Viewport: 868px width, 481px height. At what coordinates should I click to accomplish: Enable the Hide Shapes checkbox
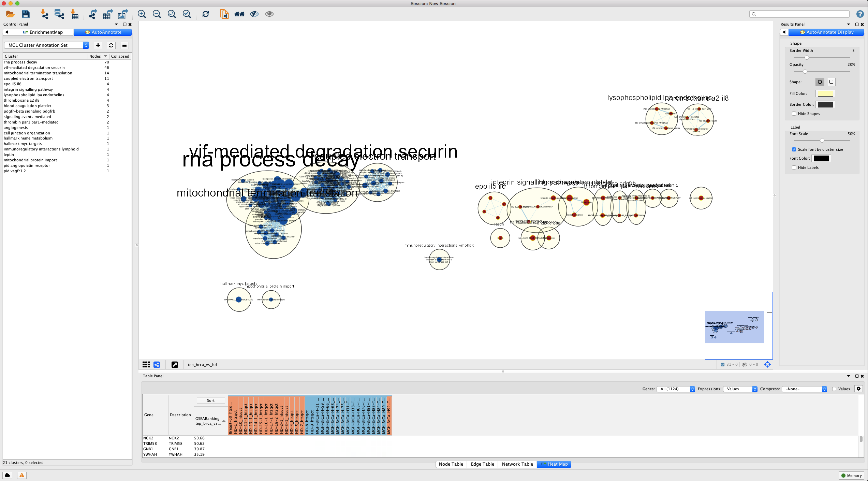[x=794, y=114]
